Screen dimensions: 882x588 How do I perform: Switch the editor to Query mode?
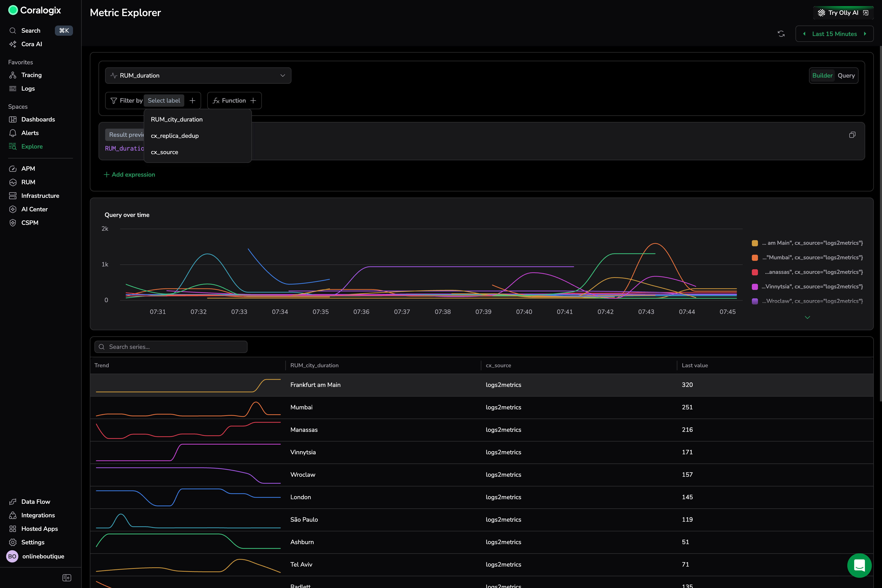[x=846, y=75]
